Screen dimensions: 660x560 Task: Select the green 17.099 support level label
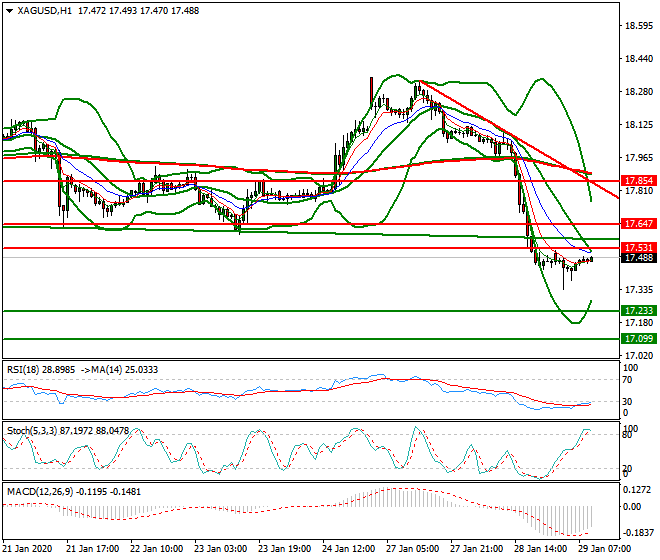tap(639, 339)
